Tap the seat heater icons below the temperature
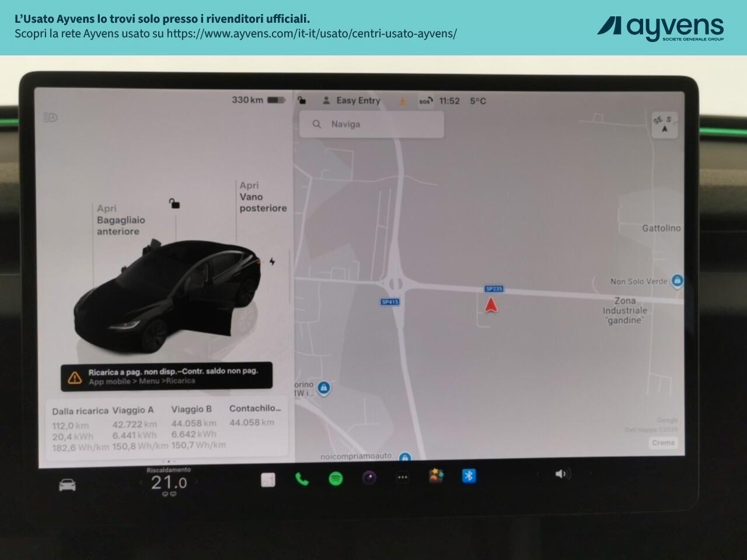Image resolution: width=747 pixels, height=560 pixels. click(x=168, y=494)
